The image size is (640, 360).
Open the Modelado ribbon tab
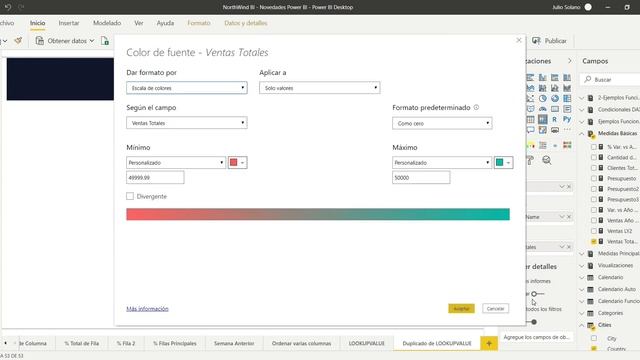pos(107,23)
